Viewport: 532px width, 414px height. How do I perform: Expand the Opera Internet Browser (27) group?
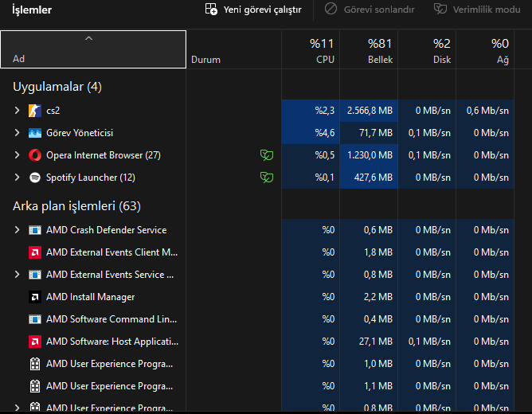[17, 155]
